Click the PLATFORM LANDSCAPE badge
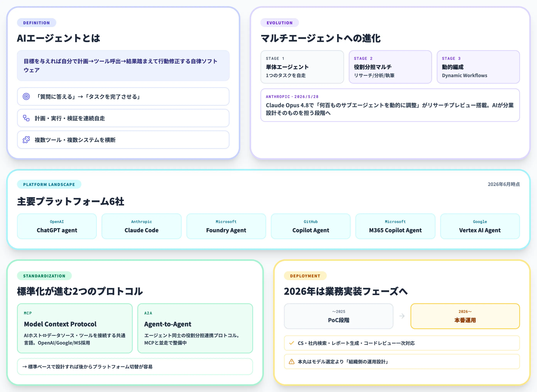This screenshot has width=537, height=392. [x=49, y=184]
